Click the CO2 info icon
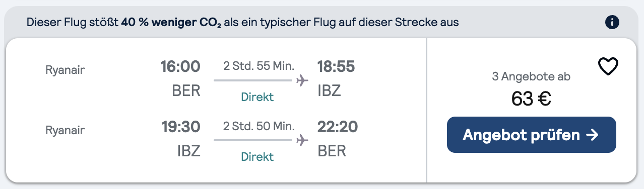Screen dimensions: 644x189 612,22
